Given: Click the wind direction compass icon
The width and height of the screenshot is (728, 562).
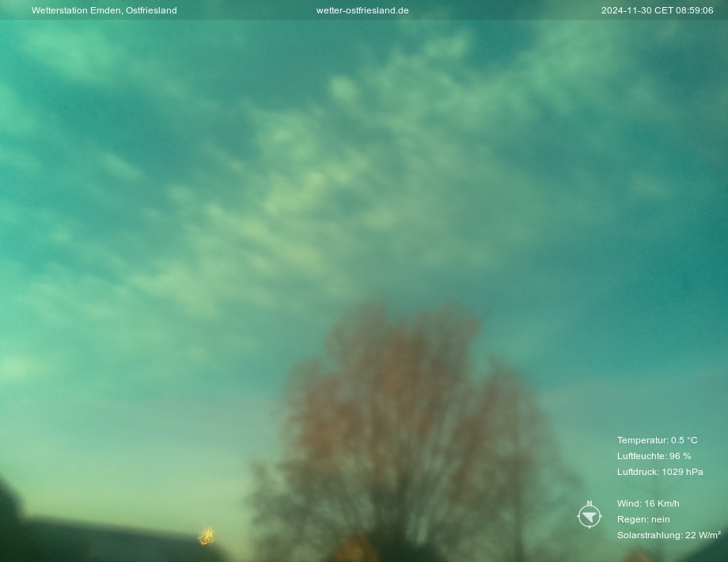Looking at the screenshot, I should [590, 515].
